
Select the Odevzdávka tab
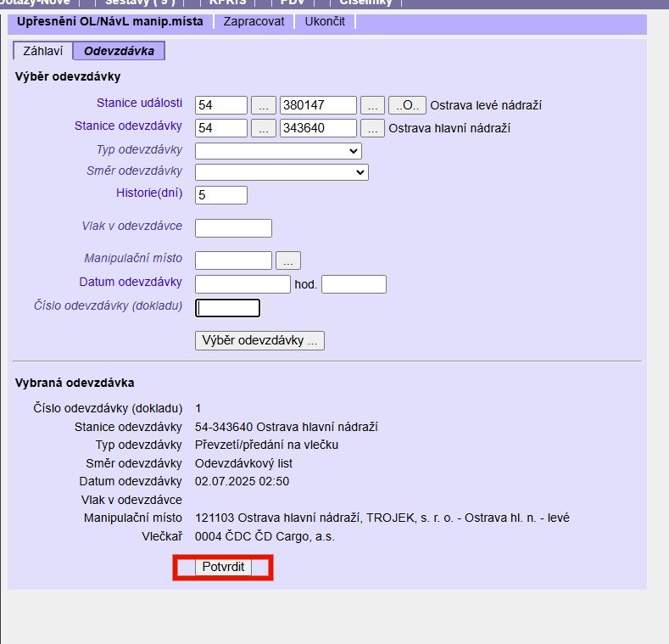coord(119,51)
